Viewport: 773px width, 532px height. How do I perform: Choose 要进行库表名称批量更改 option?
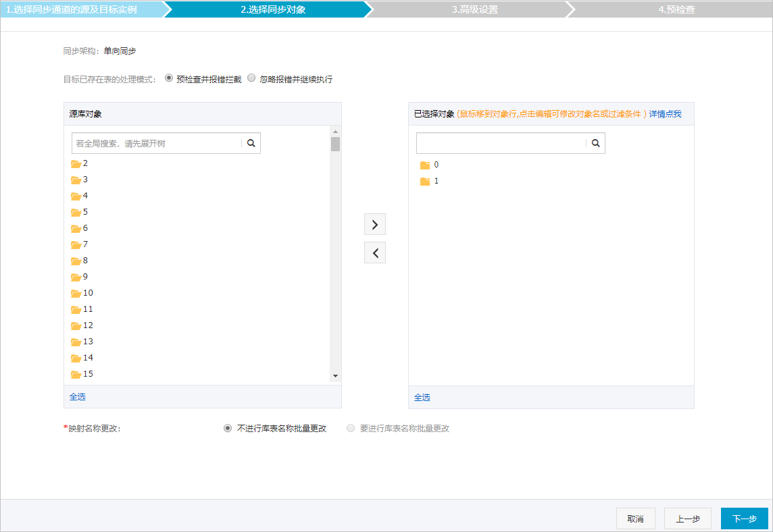pyautogui.click(x=351, y=428)
